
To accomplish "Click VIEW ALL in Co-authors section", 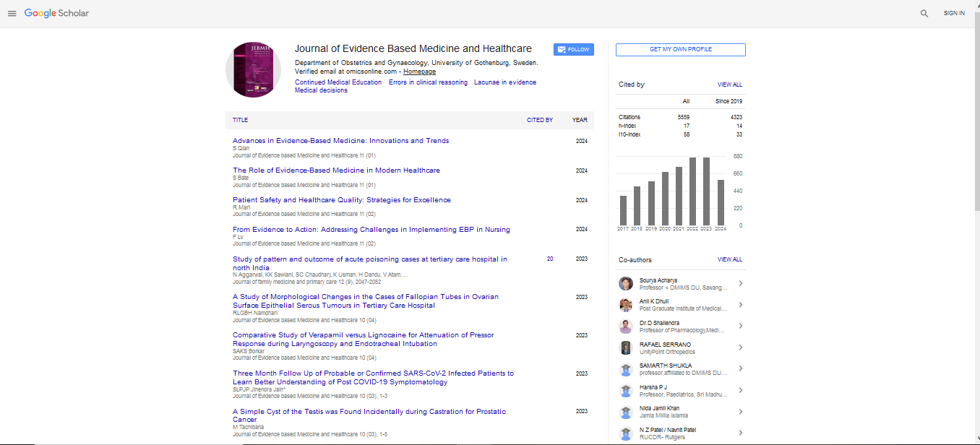I will (730, 260).
